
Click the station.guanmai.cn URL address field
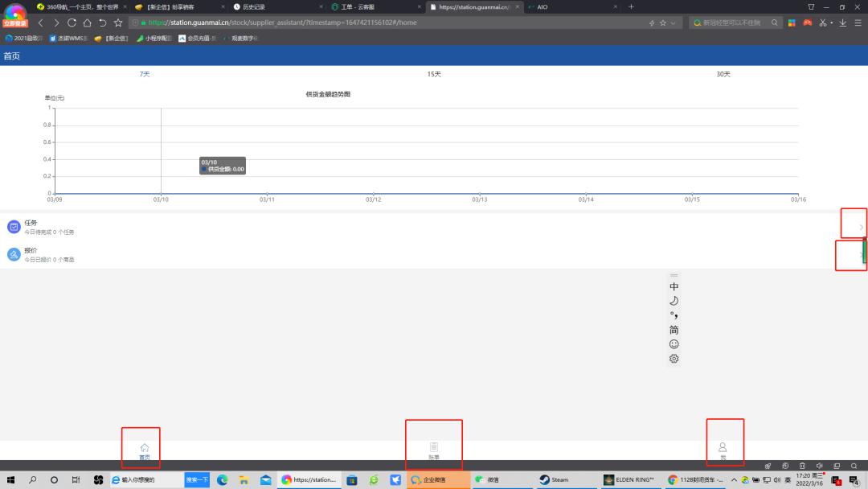click(387, 23)
